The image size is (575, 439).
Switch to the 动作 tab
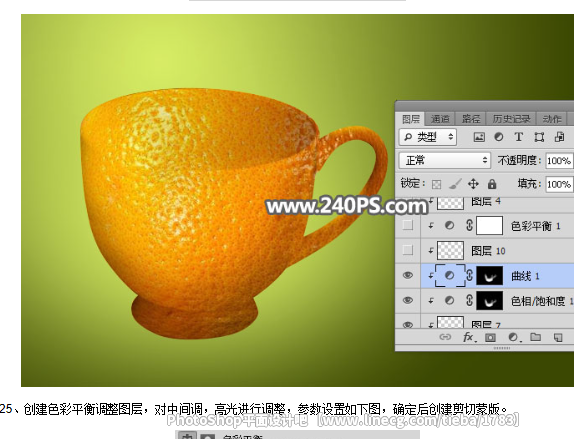pyautogui.click(x=552, y=119)
